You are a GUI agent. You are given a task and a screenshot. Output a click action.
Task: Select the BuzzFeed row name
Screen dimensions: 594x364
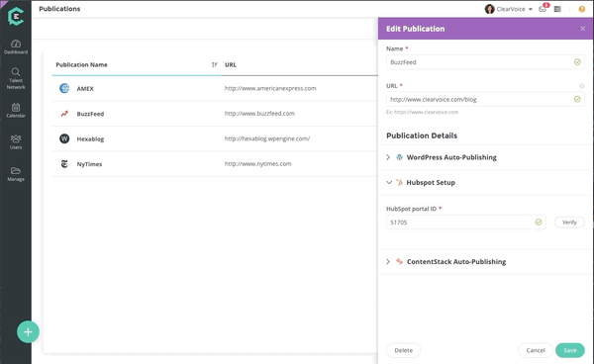tap(90, 114)
